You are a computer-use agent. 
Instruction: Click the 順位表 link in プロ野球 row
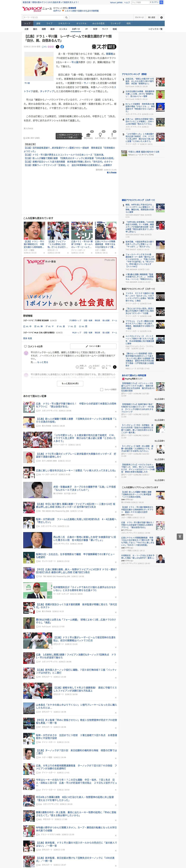[97, 321]
